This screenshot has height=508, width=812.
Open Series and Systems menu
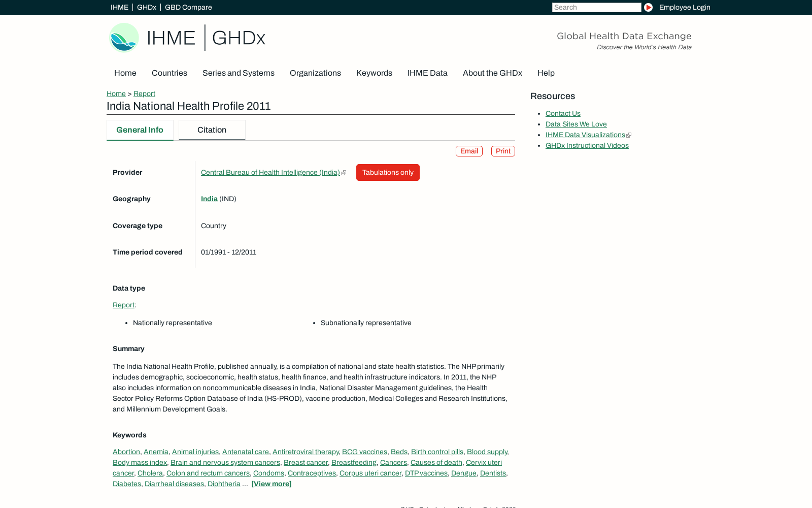(239, 73)
